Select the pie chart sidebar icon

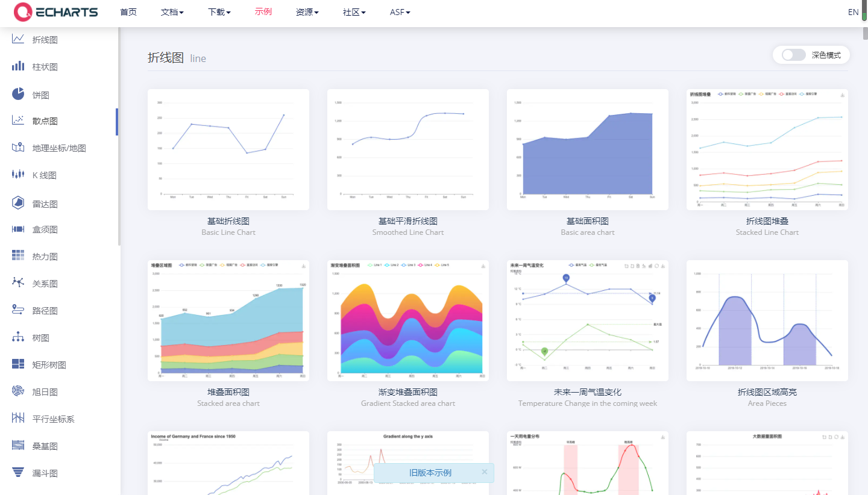pos(18,94)
